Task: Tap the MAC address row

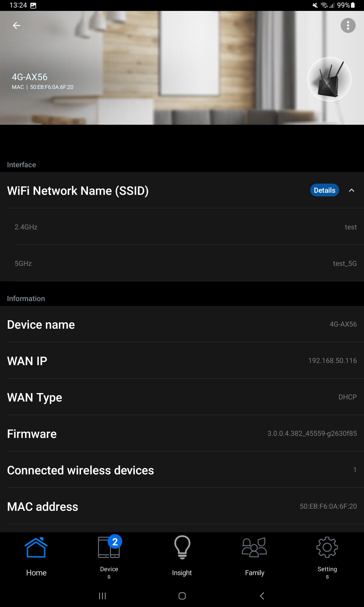Action: pyautogui.click(x=182, y=507)
